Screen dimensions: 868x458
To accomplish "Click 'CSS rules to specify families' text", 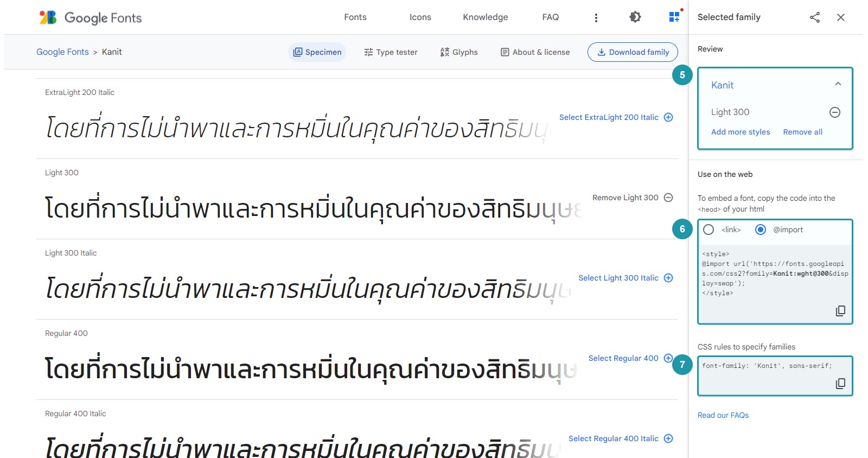I will tap(746, 347).
